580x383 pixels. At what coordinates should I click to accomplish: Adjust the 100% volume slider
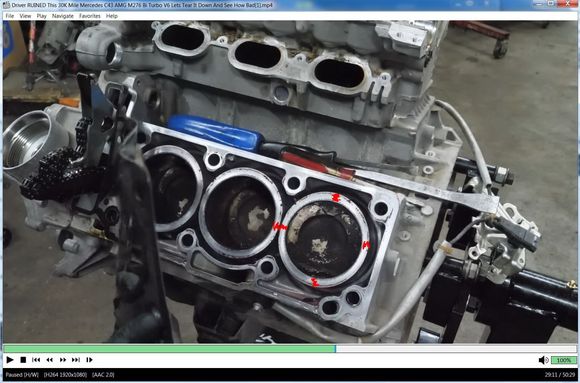point(564,360)
